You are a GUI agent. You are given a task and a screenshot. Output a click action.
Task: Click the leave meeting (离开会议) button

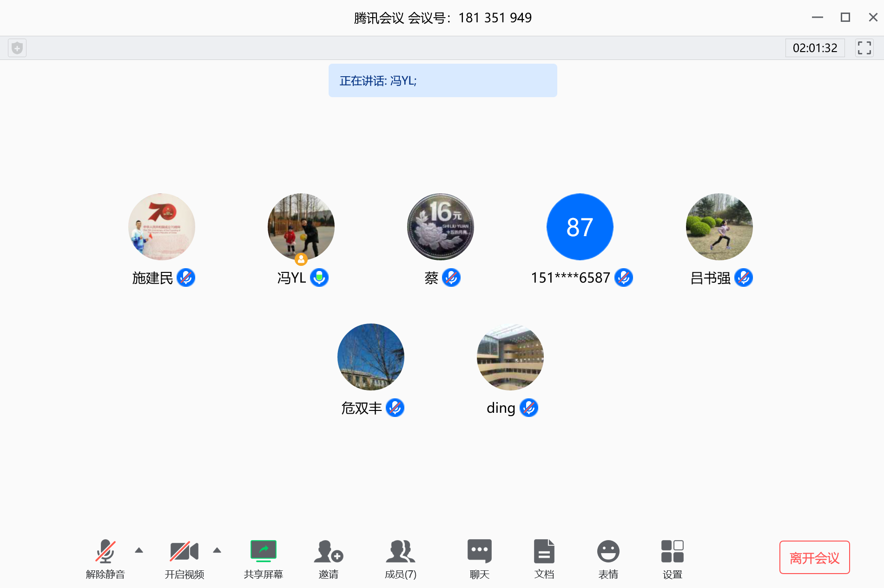tap(814, 557)
